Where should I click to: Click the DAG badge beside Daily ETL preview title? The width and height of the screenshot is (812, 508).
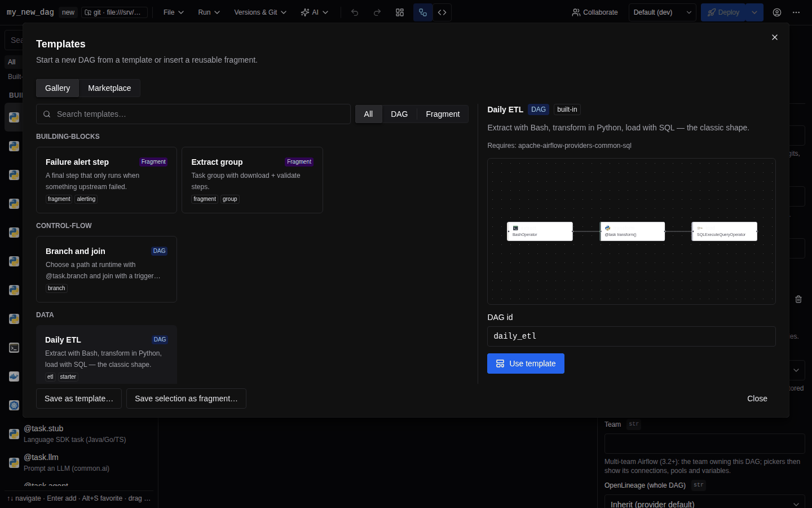click(539, 110)
